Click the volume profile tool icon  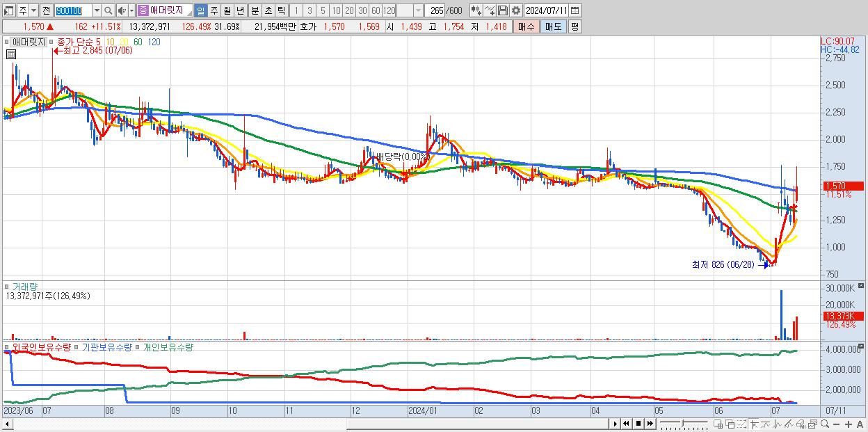(801, 424)
